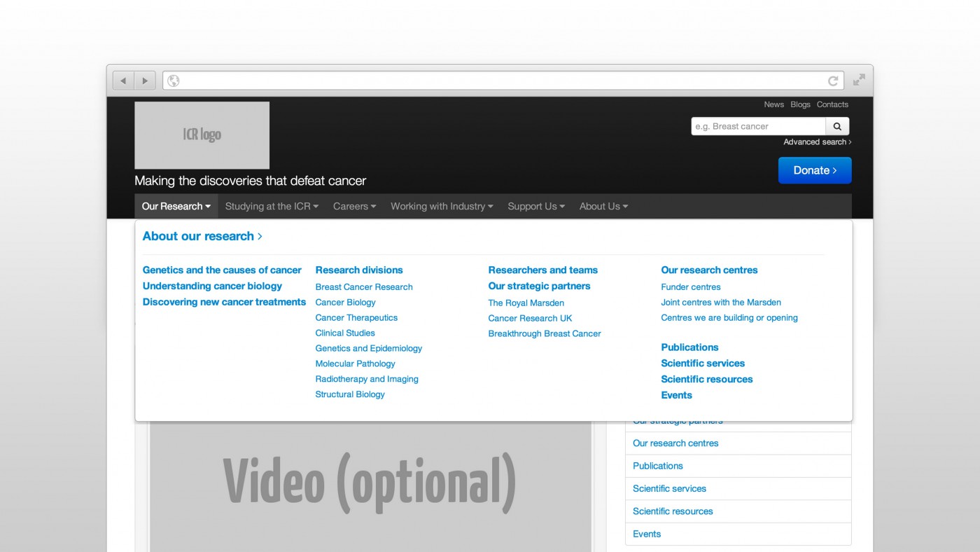The image size is (980, 552).
Task: Open Our research centres in dropdown
Action: click(709, 270)
